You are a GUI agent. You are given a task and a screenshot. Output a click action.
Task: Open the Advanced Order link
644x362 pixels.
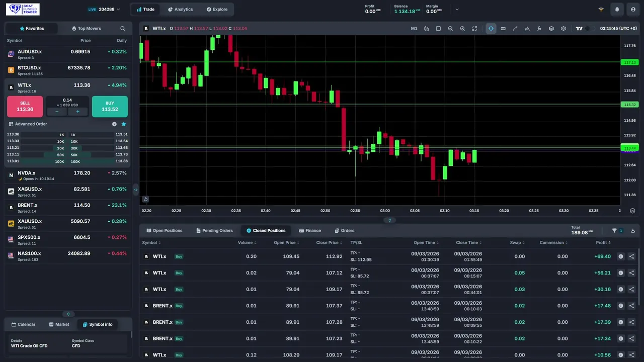(x=28, y=124)
